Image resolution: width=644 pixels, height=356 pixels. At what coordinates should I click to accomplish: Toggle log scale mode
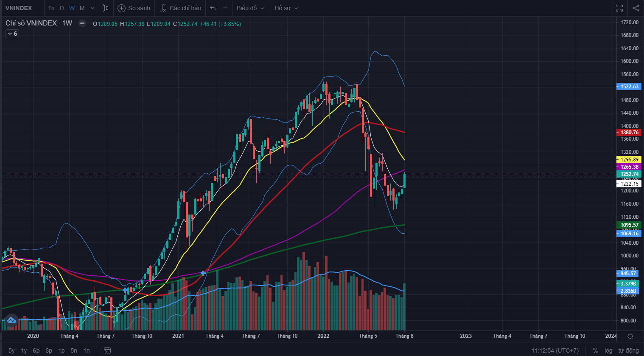tap(608, 350)
